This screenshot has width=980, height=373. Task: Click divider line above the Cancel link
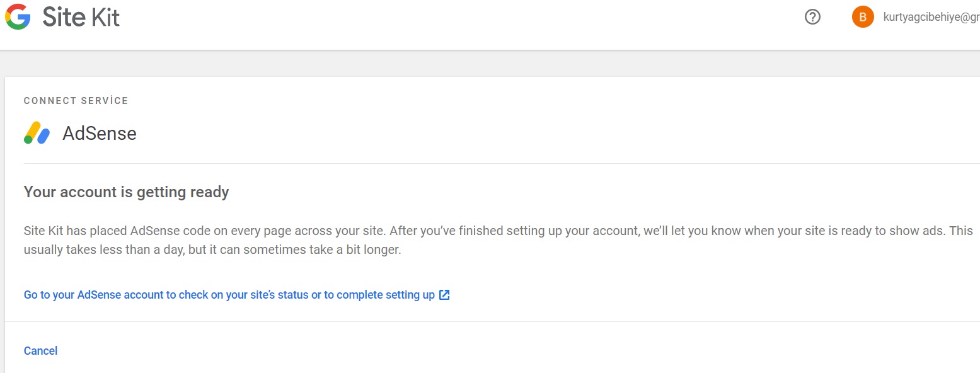492,322
